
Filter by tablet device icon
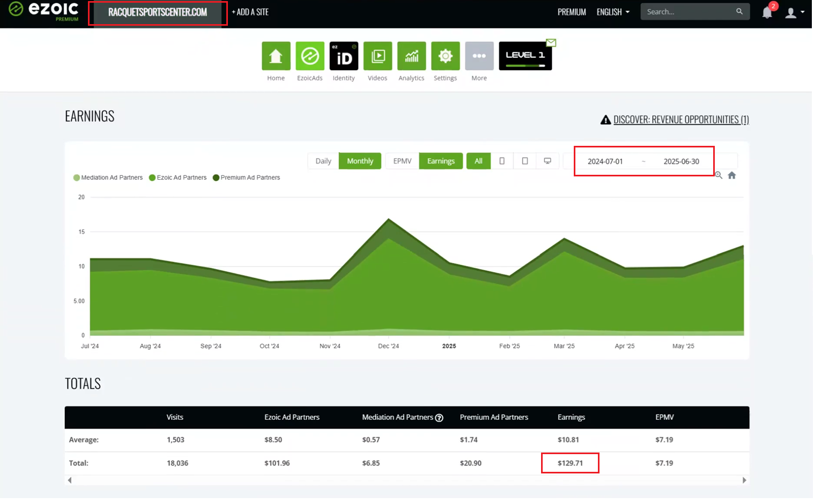(525, 161)
